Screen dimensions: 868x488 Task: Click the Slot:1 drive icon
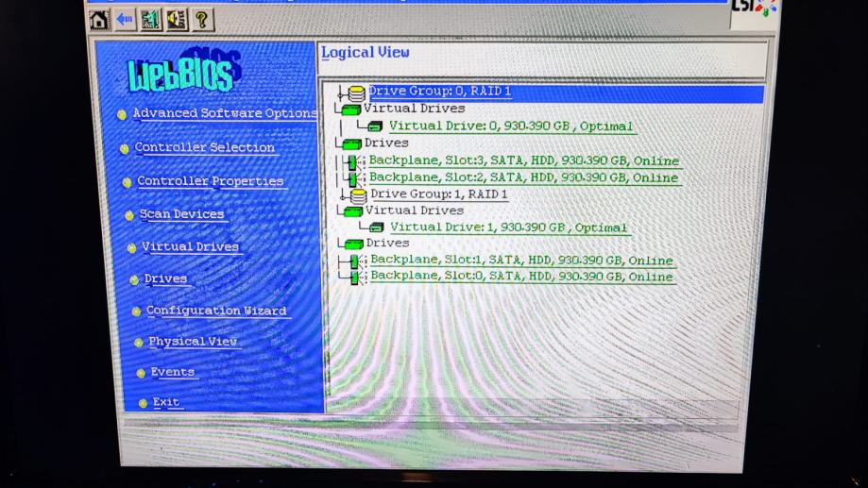click(x=355, y=261)
